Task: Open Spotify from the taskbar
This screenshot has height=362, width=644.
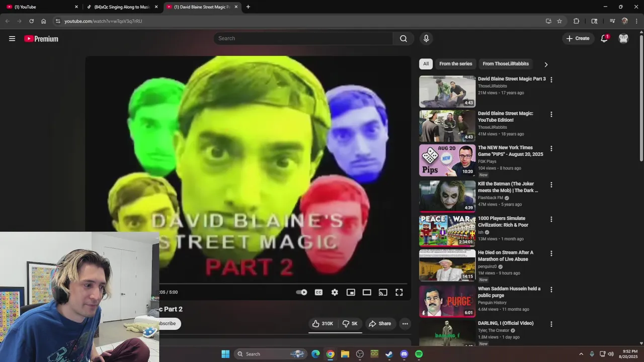Action: (x=419, y=354)
